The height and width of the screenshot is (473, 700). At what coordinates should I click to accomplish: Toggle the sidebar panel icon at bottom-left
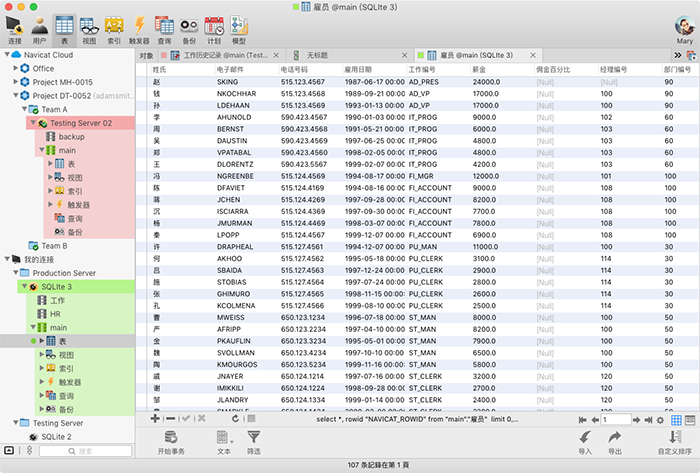point(9,450)
